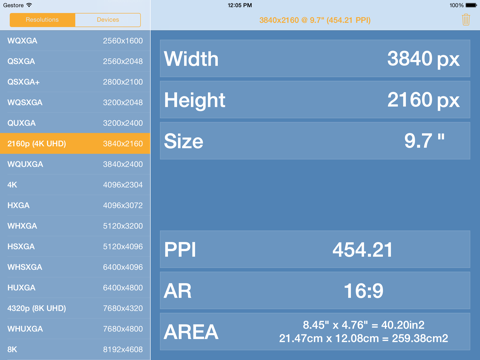
Task: Tap the PPI value 454.21
Action: 363,250
